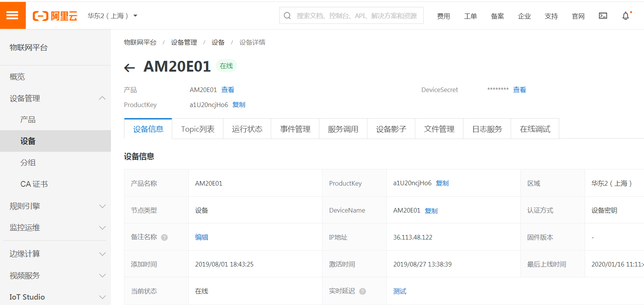Click the 在线 status badge
Screen dimensions: 644x305
point(226,66)
